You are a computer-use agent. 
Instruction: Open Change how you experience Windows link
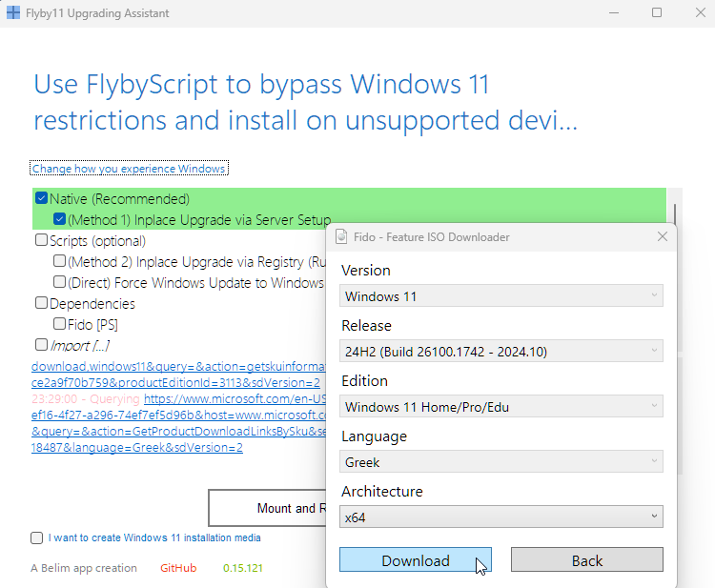[129, 168]
